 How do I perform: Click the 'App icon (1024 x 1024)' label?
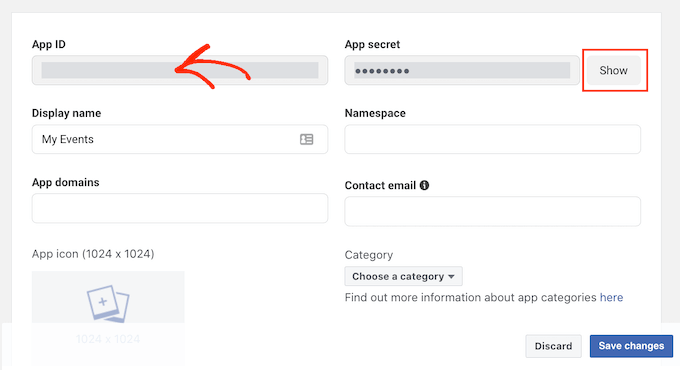93,254
